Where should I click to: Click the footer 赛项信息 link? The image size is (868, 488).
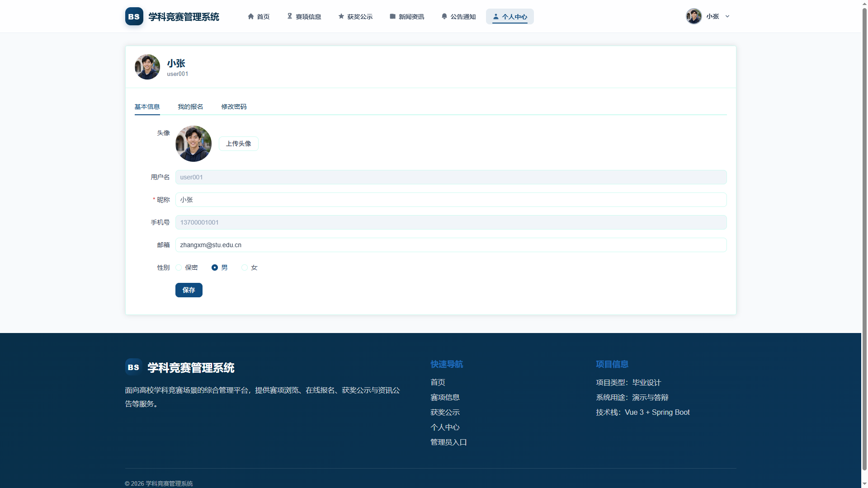click(x=445, y=397)
